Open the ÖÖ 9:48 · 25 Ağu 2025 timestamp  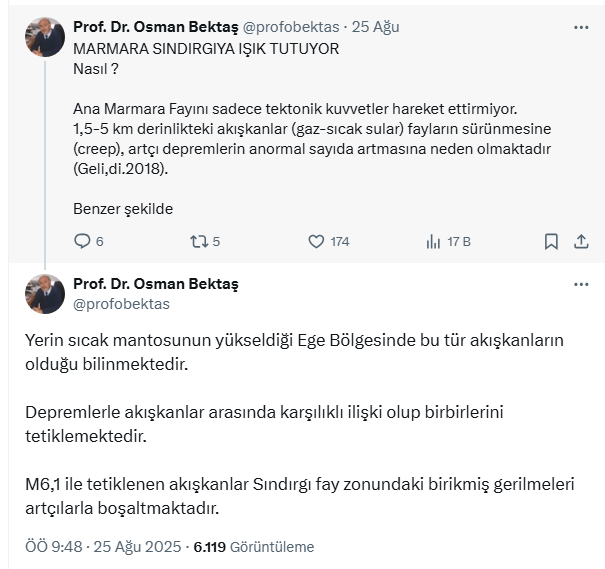pyautogui.click(x=103, y=547)
